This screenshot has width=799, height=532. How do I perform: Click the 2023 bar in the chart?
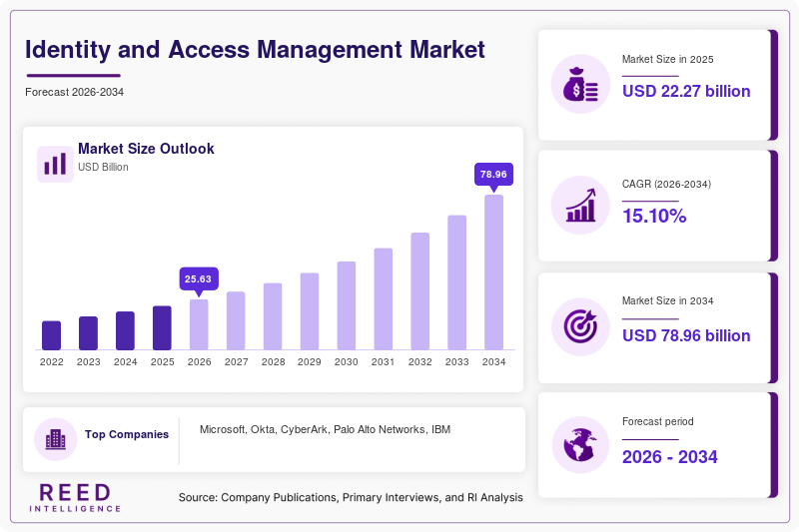88,333
